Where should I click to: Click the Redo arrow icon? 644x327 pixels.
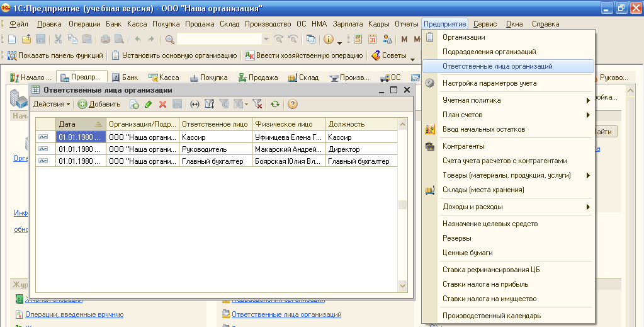pos(151,39)
